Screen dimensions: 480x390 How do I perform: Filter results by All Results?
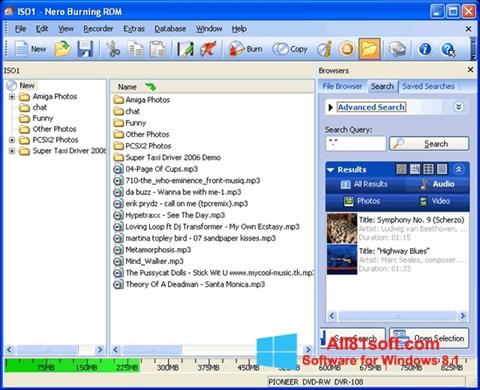coord(365,184)
